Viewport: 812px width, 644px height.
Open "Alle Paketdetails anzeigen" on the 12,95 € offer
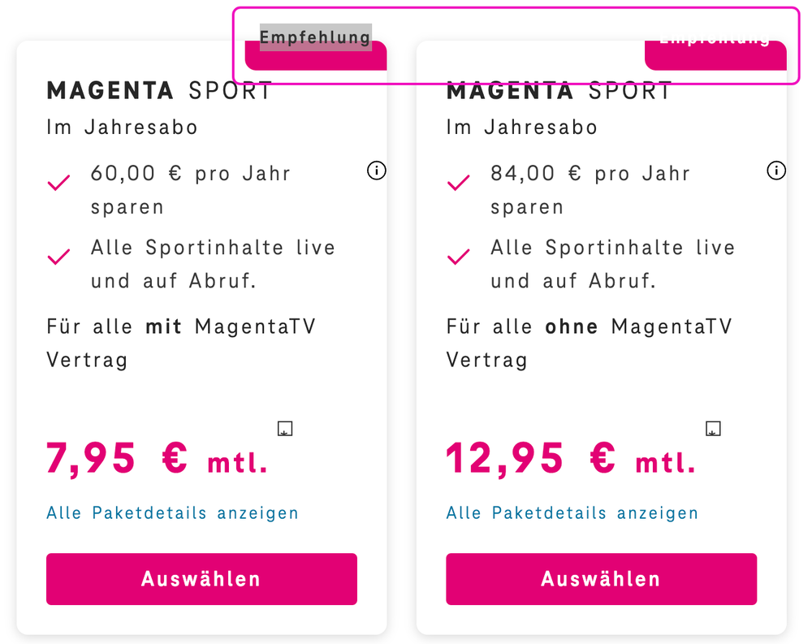point(572,512)
